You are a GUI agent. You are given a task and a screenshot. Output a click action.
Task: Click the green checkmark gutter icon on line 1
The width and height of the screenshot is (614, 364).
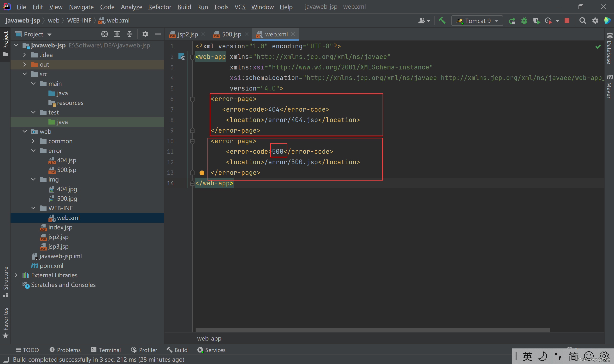599,46
